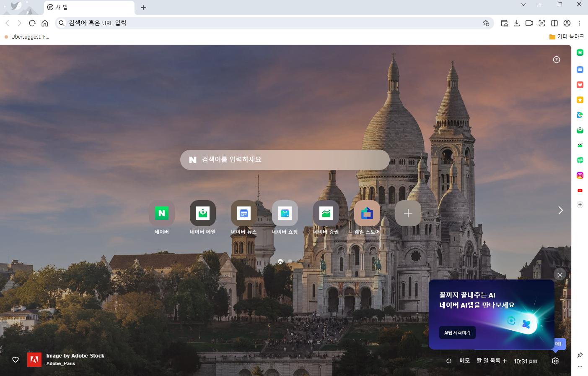Open the yellow star bookmarks sidebar icon
Viewport: 588px width, 376px height.
pos(580,100)
